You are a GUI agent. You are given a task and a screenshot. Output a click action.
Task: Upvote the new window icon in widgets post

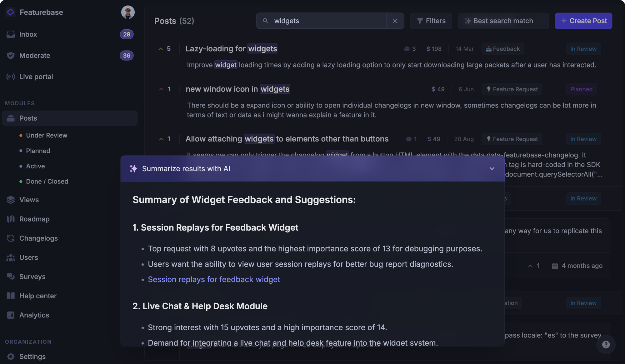click(x=161, y=89)
